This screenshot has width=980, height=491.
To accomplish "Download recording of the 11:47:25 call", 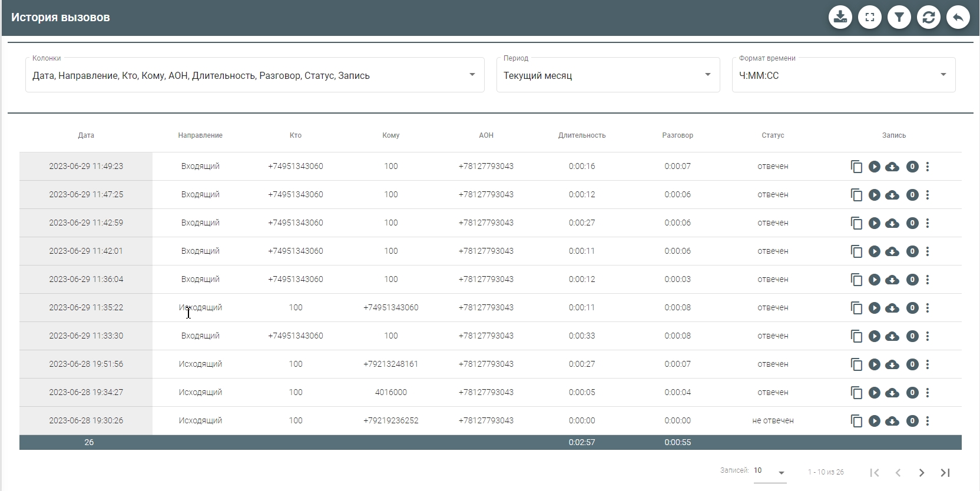I will coord(892,195).
